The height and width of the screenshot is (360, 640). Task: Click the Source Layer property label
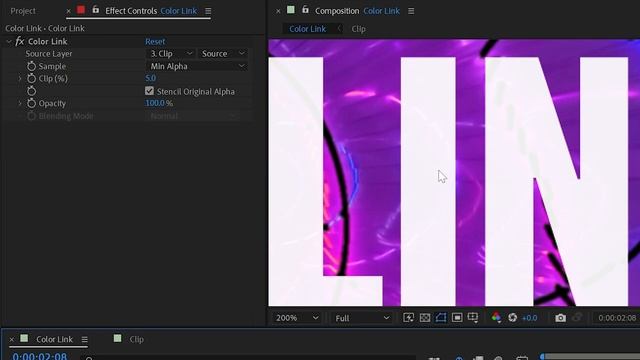pos(49,53)
